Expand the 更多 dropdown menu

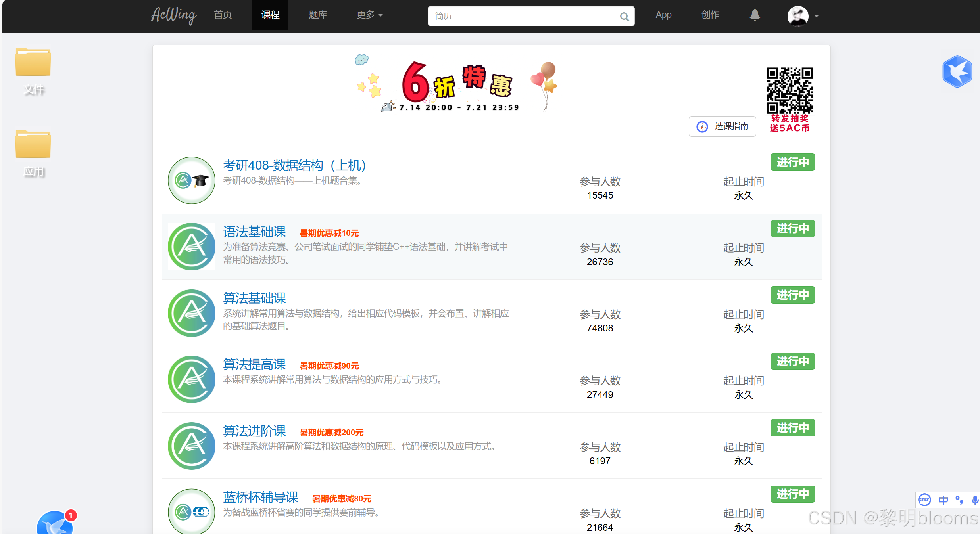pyautogui.click(x=369, y=15)
